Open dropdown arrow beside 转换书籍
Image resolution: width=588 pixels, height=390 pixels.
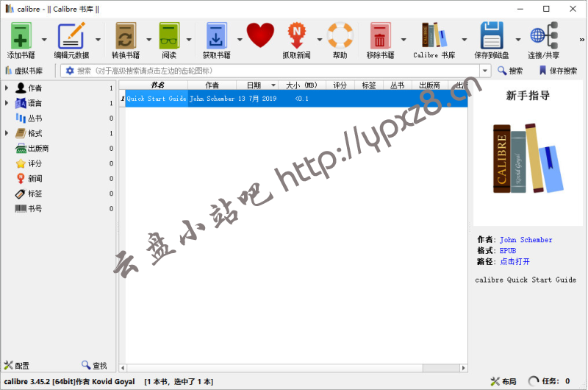149,40
